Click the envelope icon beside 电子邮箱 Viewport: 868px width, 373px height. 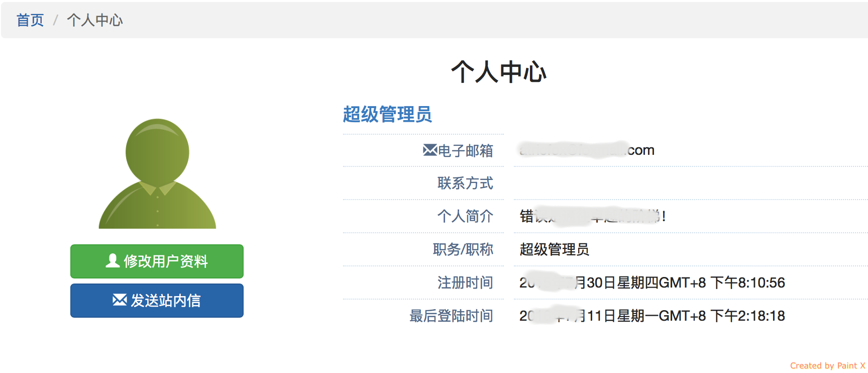pyautogui.click(x=429, y=150)
